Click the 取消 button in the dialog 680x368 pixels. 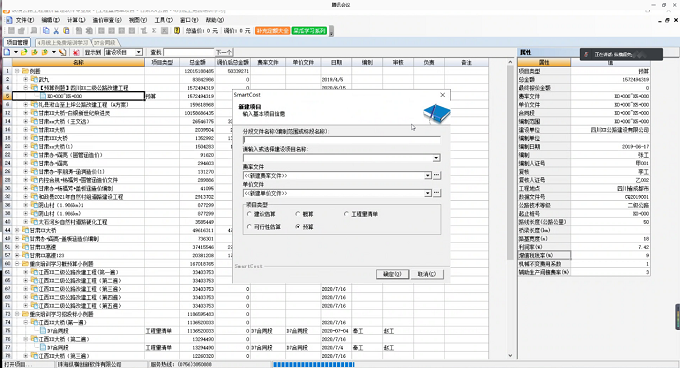tap(427, 274)
